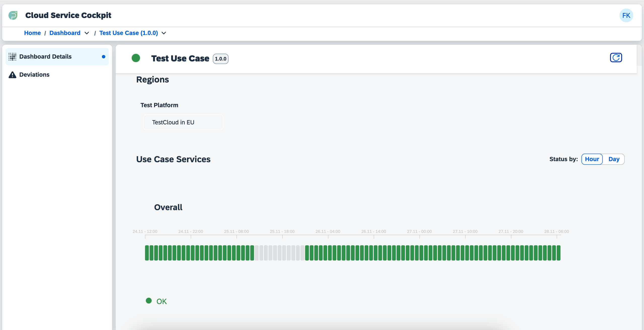Keep status view on Hour
The image size is (644, 330).
point(592,159)
